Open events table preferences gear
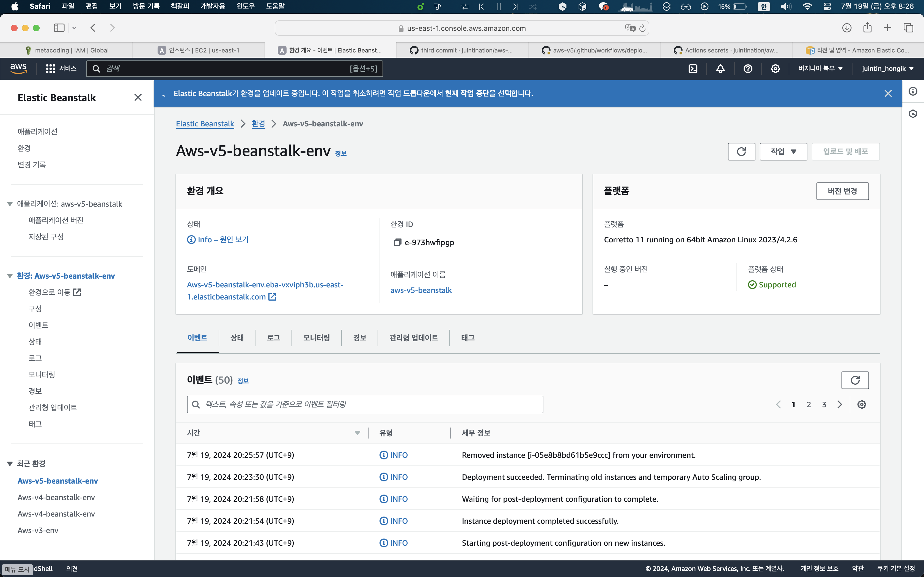 861,404
